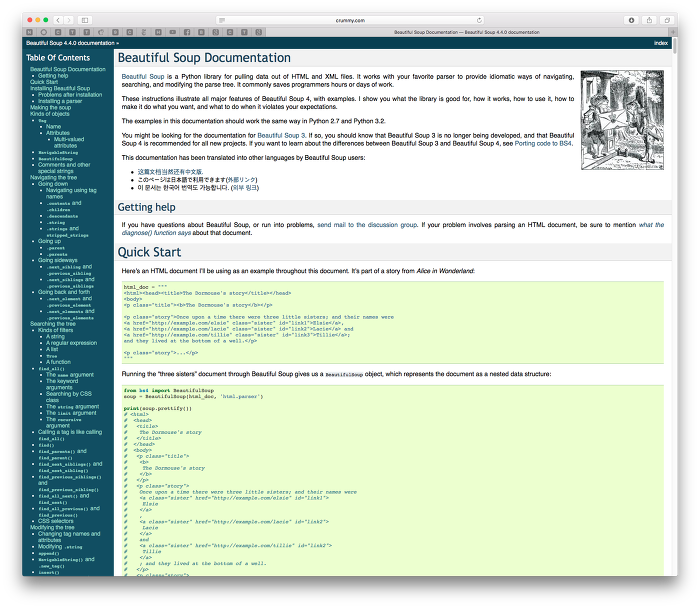Click send mail to the discussion group
700x608 pixels.
pyautogui.click(x=367, y=225)
